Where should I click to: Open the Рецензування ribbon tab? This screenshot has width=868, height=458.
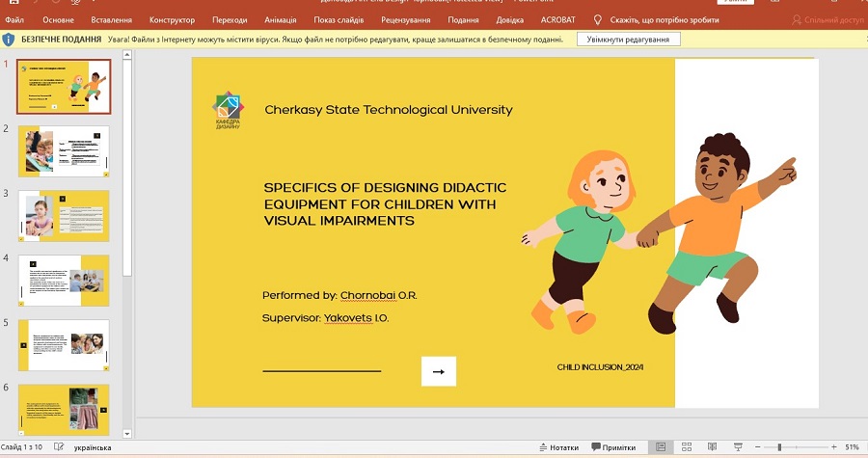click(405, 20)
